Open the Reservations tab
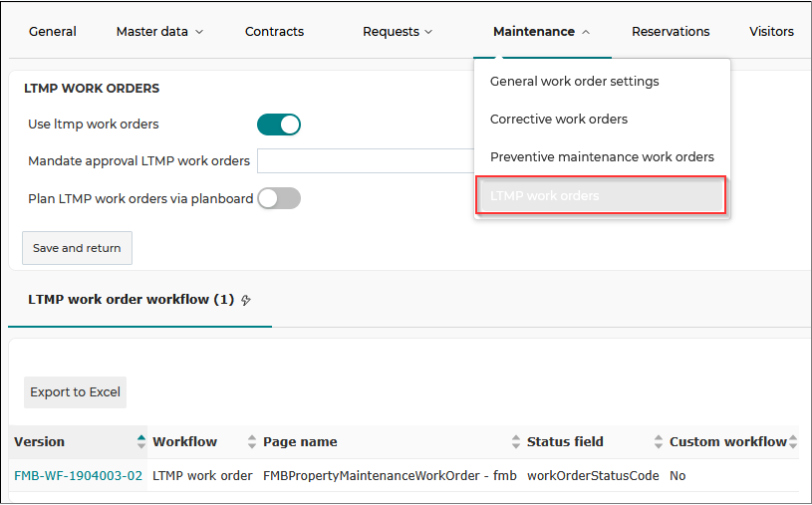 pos(671,32)
